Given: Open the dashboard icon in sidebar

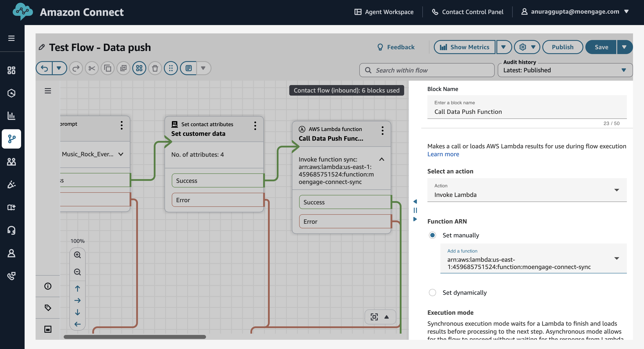Looking at the screenshot, I should [x=11, y=70].
